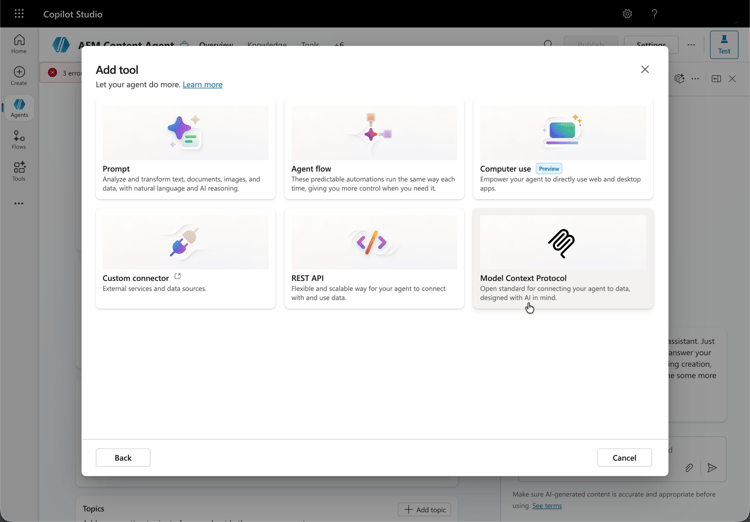Screen dimensions: 750x522
Task: Open Copilot Studio settings gear
Action: coord(627,14)
